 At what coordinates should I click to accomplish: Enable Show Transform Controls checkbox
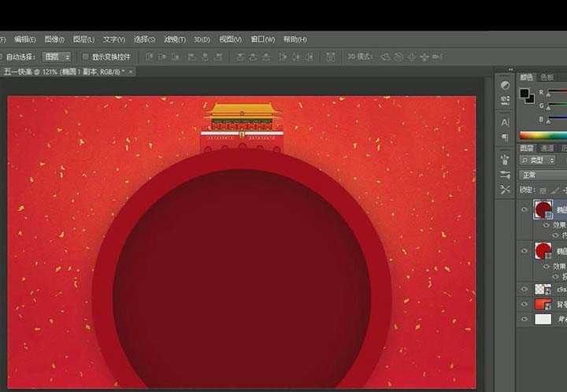click(x=86, y=57)
